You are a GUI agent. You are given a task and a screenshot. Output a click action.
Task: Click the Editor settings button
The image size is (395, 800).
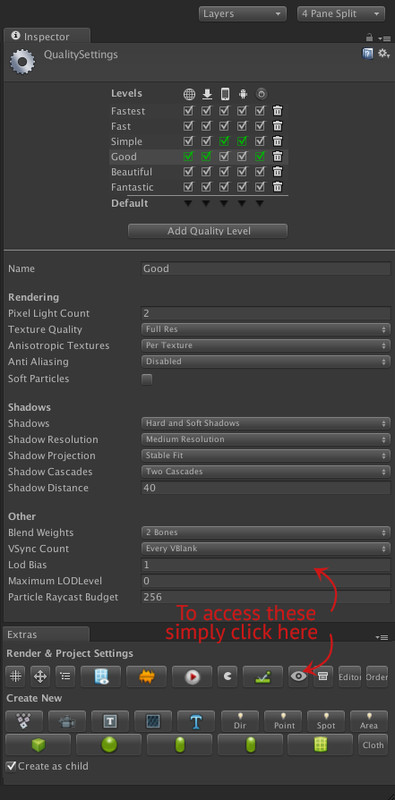(x=349, y=677)
